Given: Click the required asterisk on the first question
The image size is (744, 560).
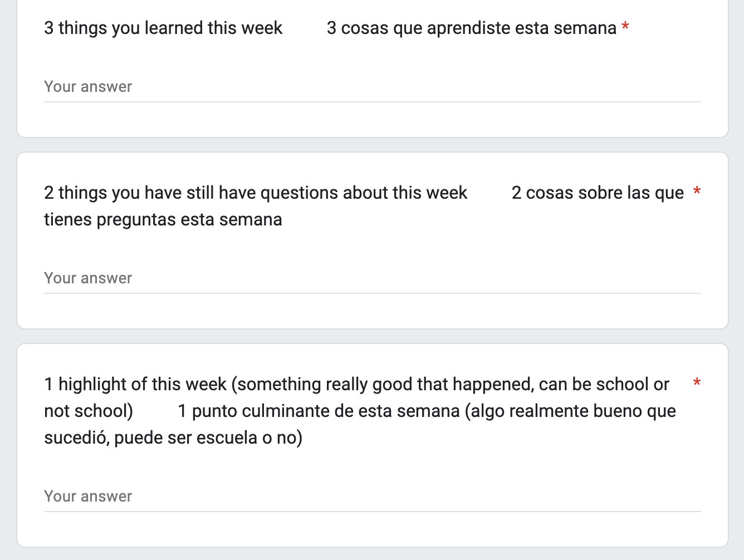Looking at the screenshot, I should coord(625,27).
